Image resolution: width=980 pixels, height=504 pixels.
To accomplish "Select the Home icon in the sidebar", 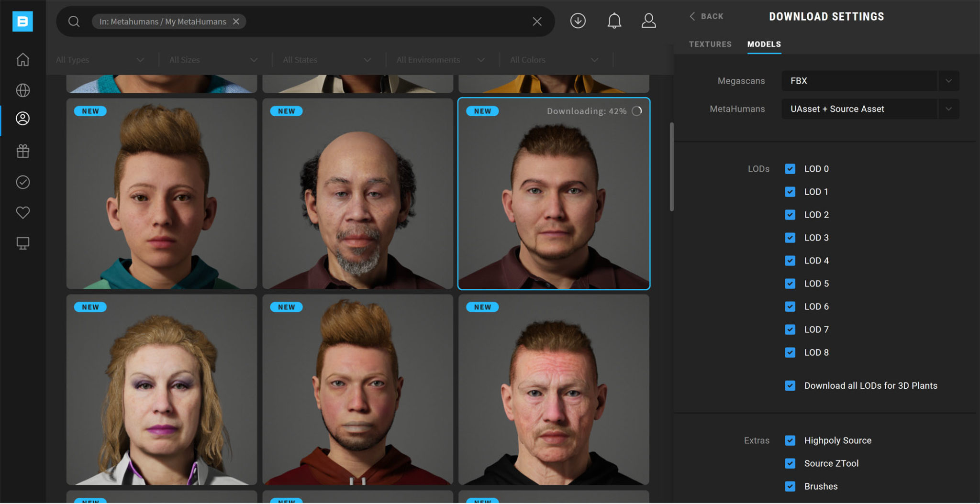I will tap(22, 59).
